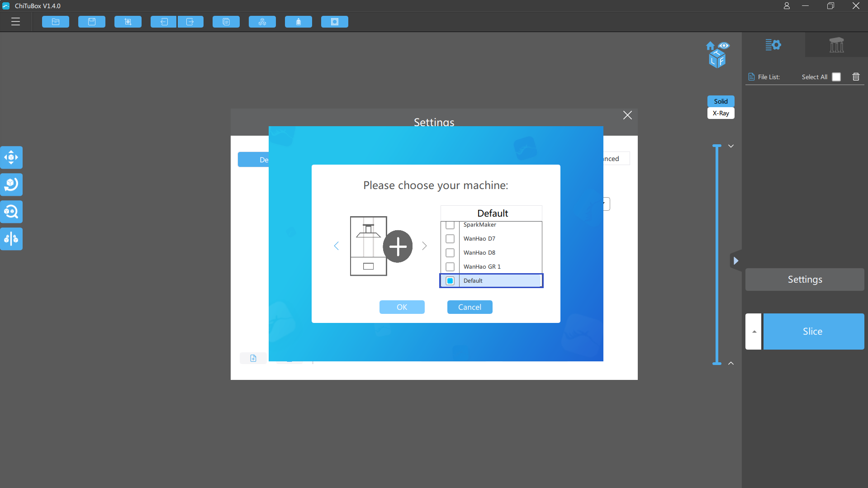Select the Mirror tool in left sidebar
The image size is (868, 488).
11,239
